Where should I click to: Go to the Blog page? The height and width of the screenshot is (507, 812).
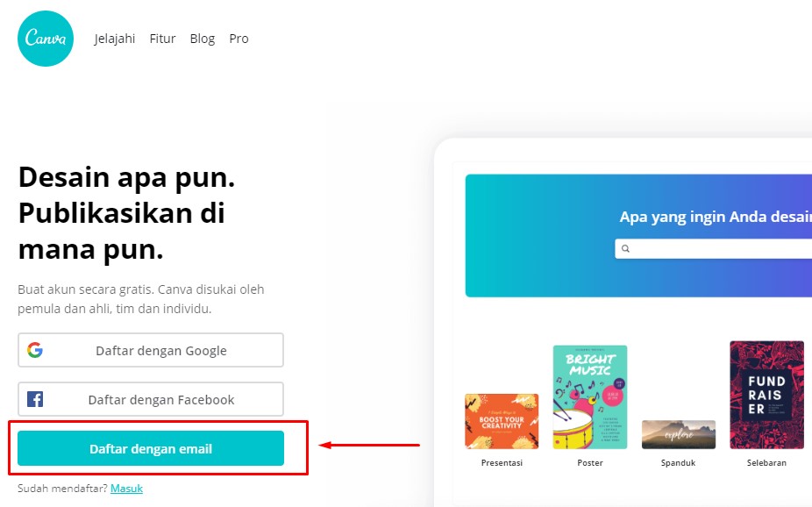203,39
